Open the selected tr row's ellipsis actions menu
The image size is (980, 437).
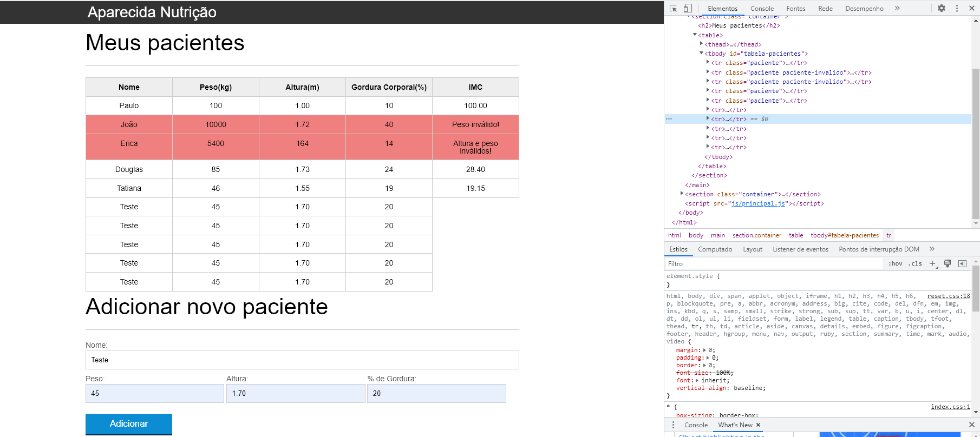[x=669, y=119]
